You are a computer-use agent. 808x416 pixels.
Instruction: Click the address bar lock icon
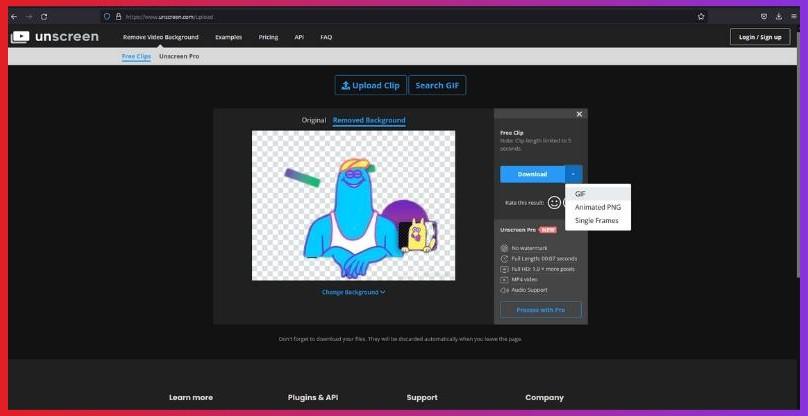coord(119,17)
